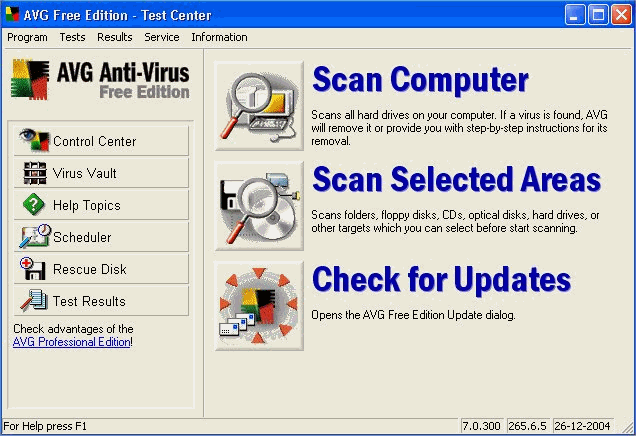Open the Information menu

click(219, 37)
